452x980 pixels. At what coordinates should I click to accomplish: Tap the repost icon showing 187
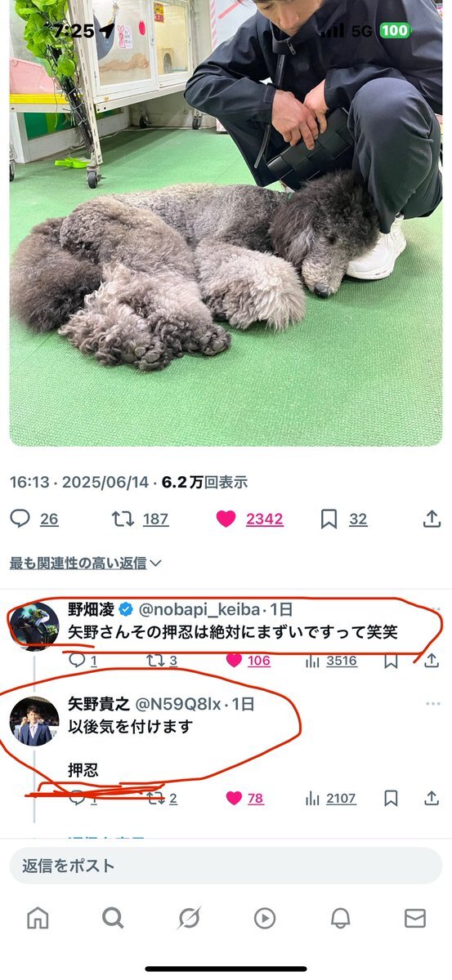[x=123, y=519]
